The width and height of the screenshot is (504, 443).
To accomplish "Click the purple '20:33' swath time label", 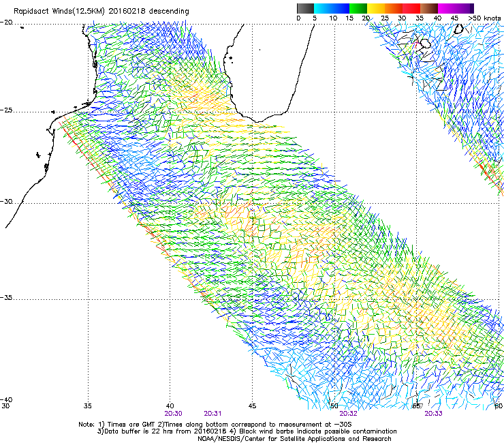I will [433, 414].
